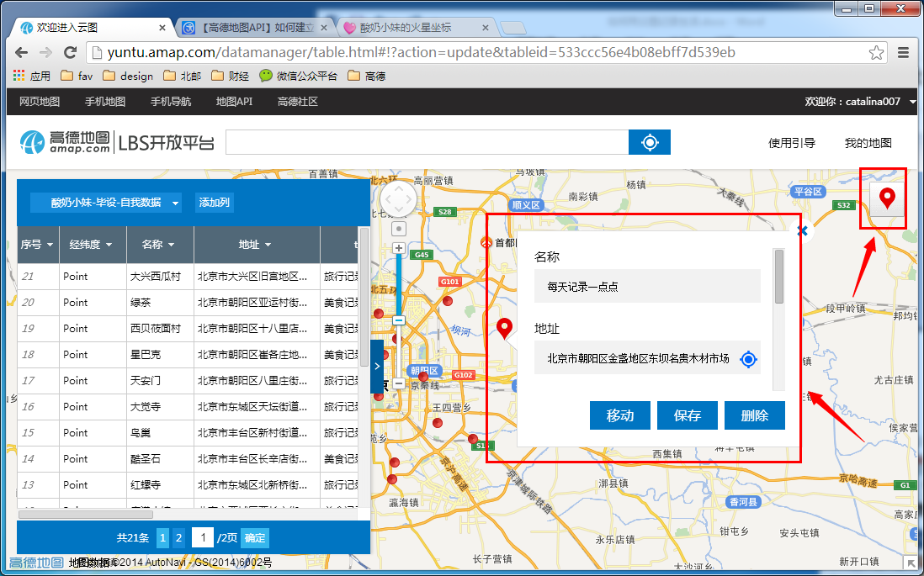Close the 酸奶小妹的火星坐标 tab
This screenshot has width=924, height=576.
tap(486, 28)
